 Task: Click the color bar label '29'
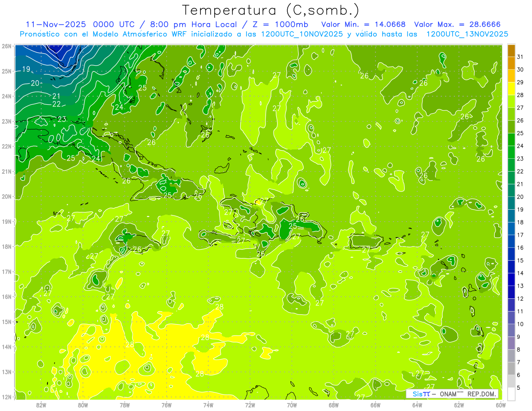[520, 82]
